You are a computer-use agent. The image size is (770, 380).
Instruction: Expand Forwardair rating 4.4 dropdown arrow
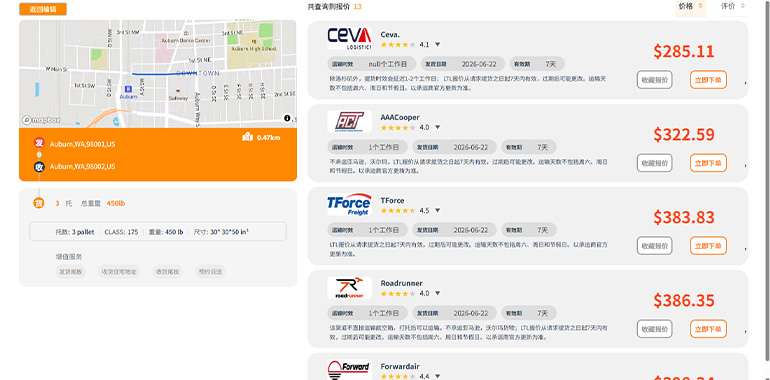[x=438, y=377]
